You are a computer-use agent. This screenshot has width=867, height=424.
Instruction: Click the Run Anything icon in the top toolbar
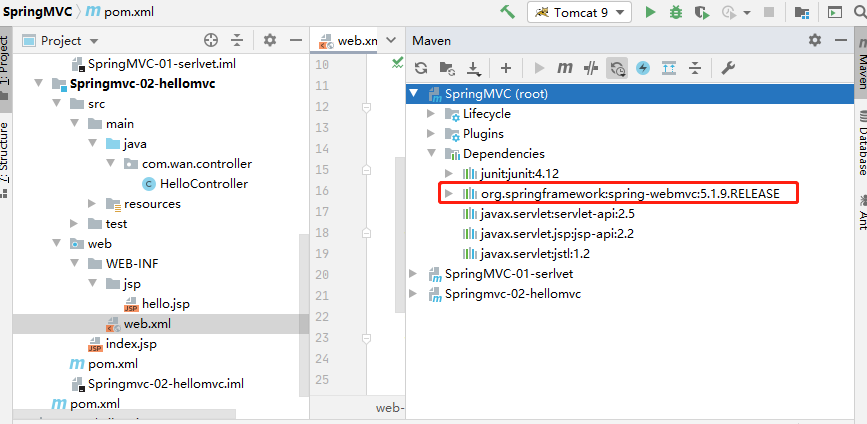pos(835,12)
